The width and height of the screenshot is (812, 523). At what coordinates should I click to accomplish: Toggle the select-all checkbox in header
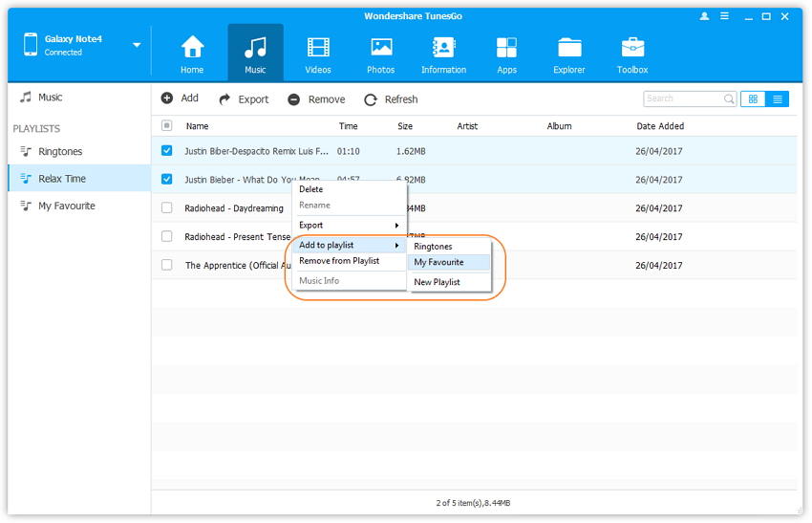tap(167, 125)
